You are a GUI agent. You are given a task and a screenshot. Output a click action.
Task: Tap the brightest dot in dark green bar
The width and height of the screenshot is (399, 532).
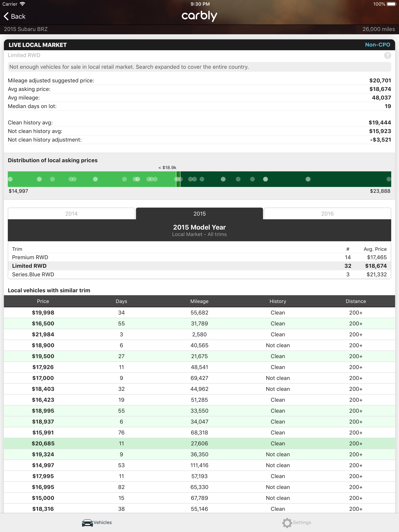point(265,179)
